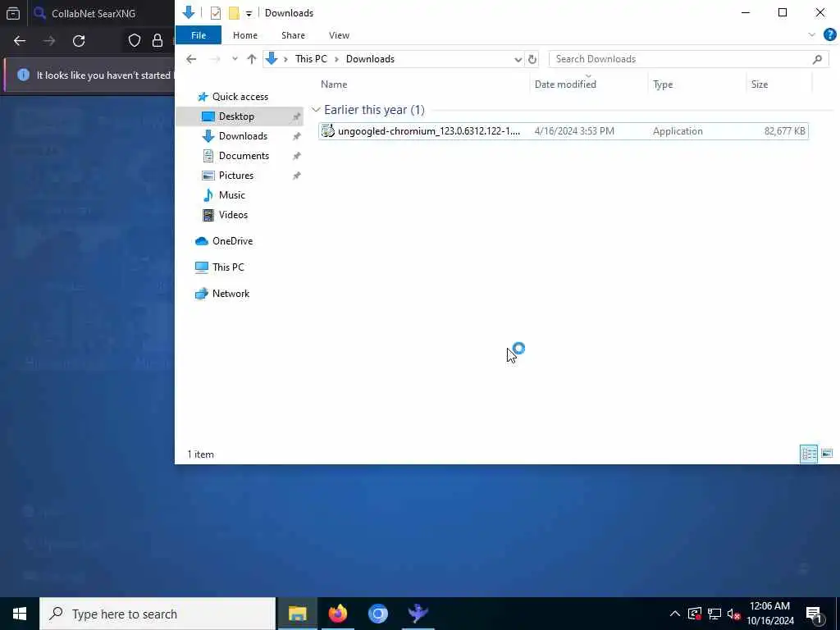840x630 pixels.
Task: Open Videos in the navigation pane
Action: (233, 215)
